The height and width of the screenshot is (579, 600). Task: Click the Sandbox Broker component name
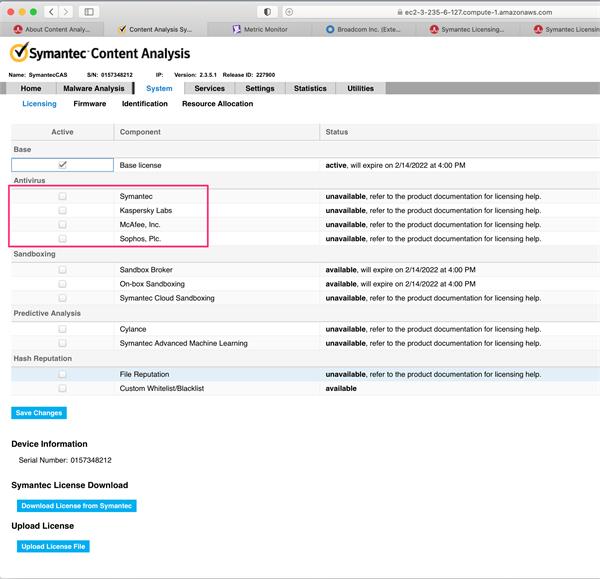pos(146,270)
